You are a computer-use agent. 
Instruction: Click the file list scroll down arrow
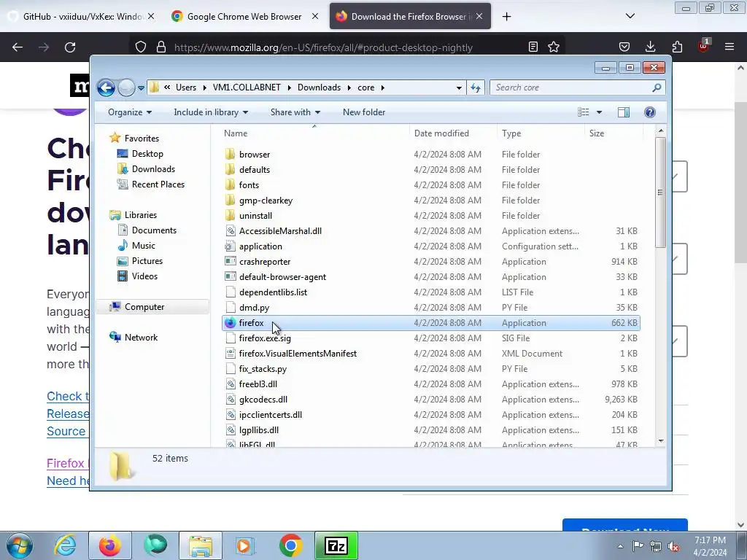pos(661,441)
